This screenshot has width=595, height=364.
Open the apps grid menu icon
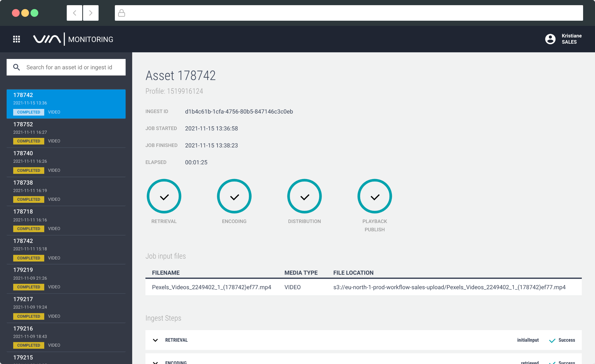click(x=17, y=39)
